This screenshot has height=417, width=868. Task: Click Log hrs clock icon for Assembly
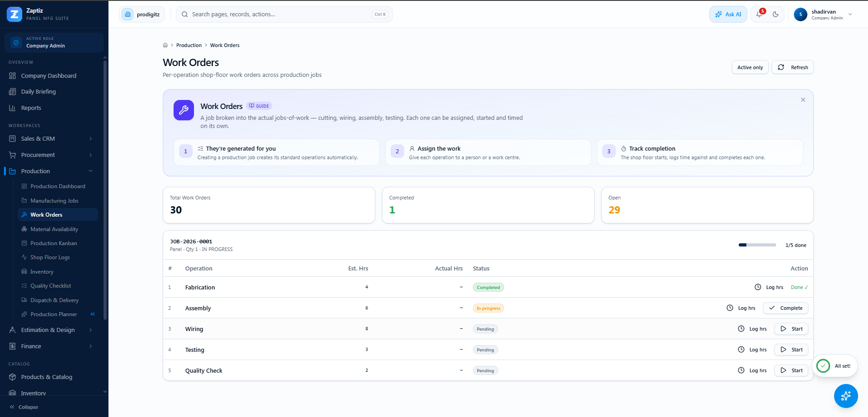(730, 308)
